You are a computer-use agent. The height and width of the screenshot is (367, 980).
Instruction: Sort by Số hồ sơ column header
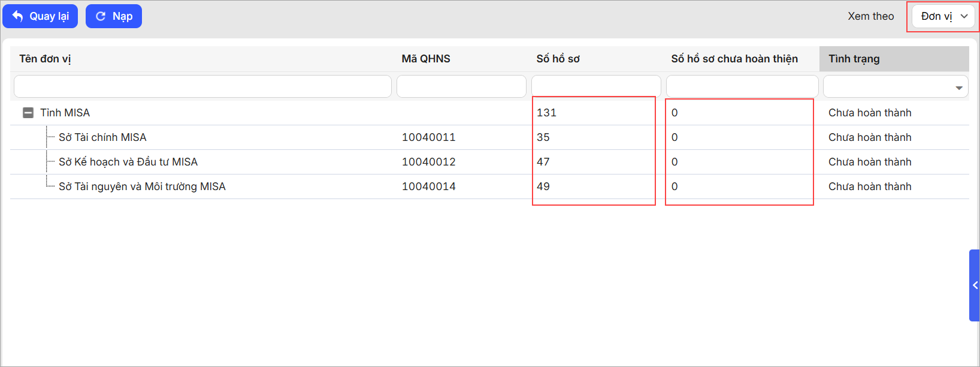[558, 59]
